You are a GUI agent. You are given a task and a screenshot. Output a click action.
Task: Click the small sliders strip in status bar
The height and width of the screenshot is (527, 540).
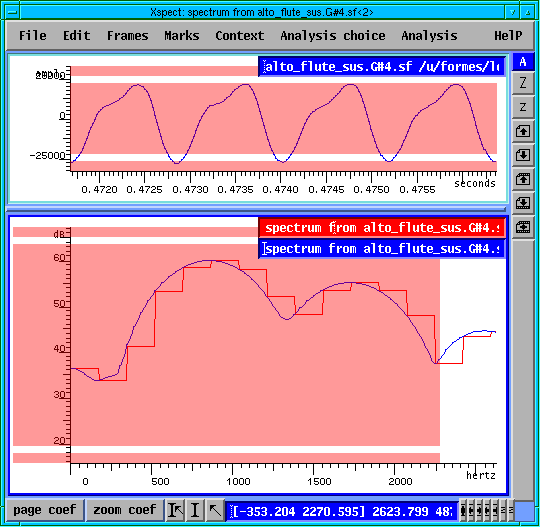[486, 510]
